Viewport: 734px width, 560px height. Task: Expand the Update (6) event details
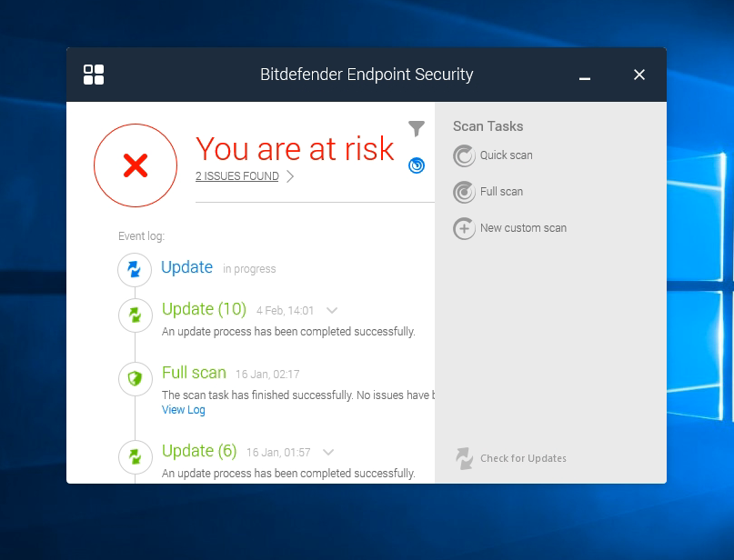pos(328,452)
